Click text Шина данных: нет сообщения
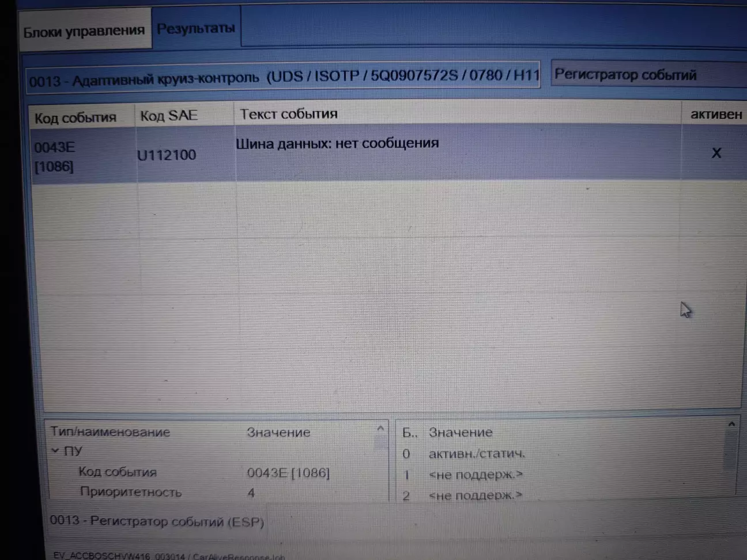 337,143
